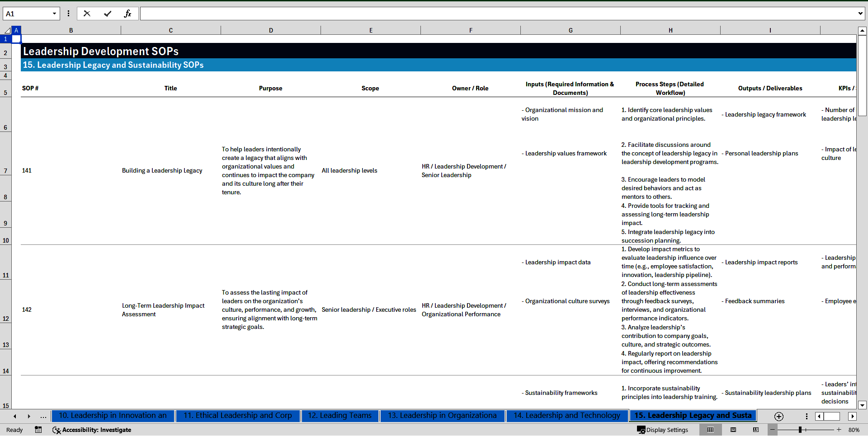The image size is (868, 436).
Task: Open Display Settings in status bar
Action: point(663,430)
